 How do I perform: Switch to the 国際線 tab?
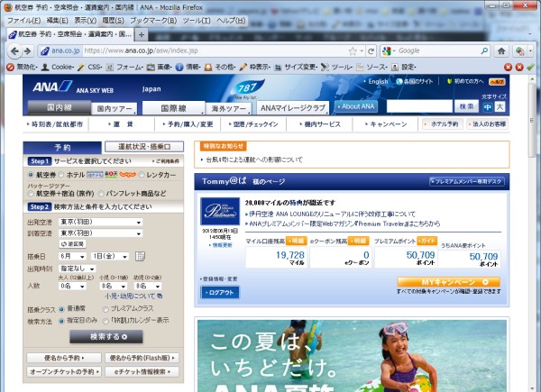[173, 108]
